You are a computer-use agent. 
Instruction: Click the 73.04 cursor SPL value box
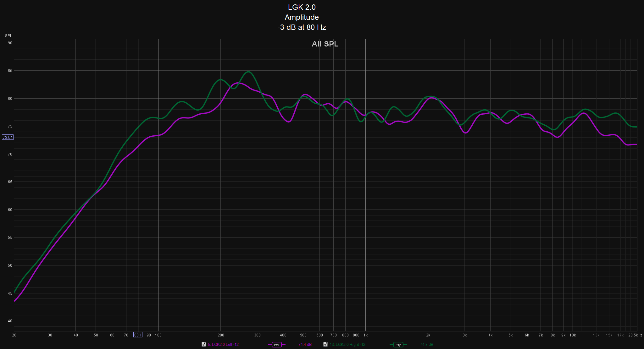click(x=8, y=137)
